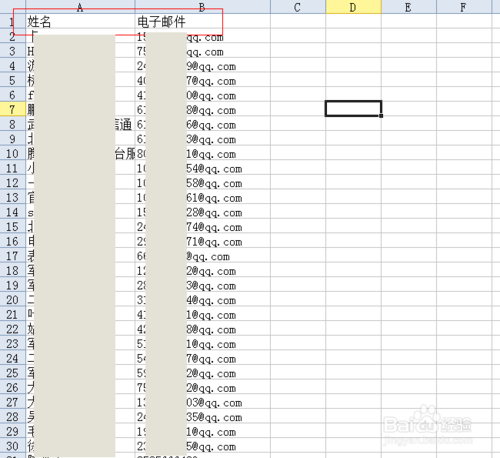This screenshot has height=458, width=500.
Task: Select row 17 header
Action: tap(13, 256)
